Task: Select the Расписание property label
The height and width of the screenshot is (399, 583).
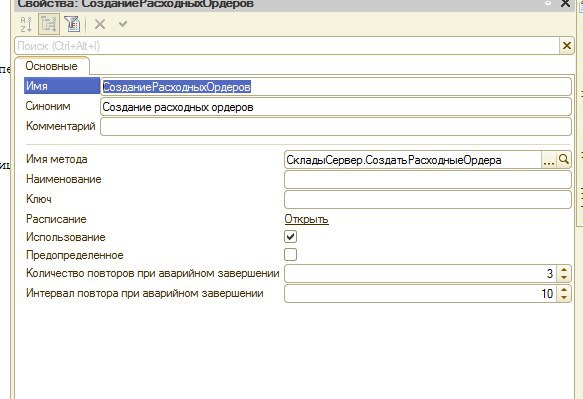Action: 56,219
